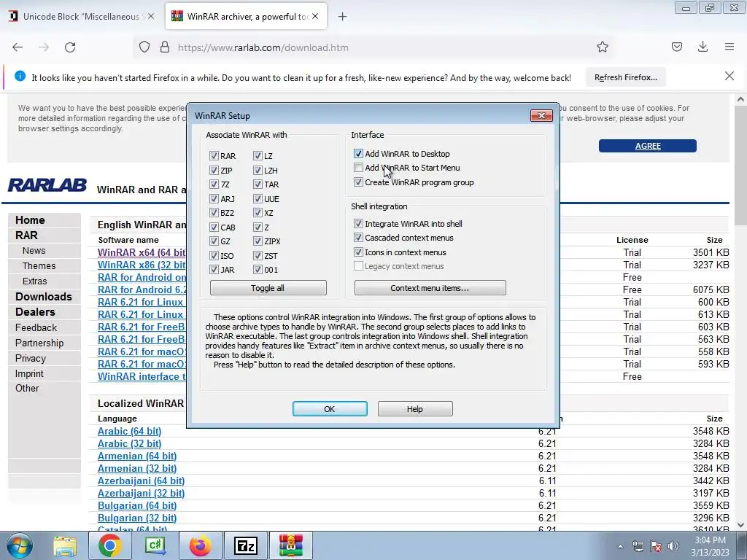This screenshot has height=560, width=747.
Task: Open the Action Center flag tray icon
Action: [x=656, y=546]
